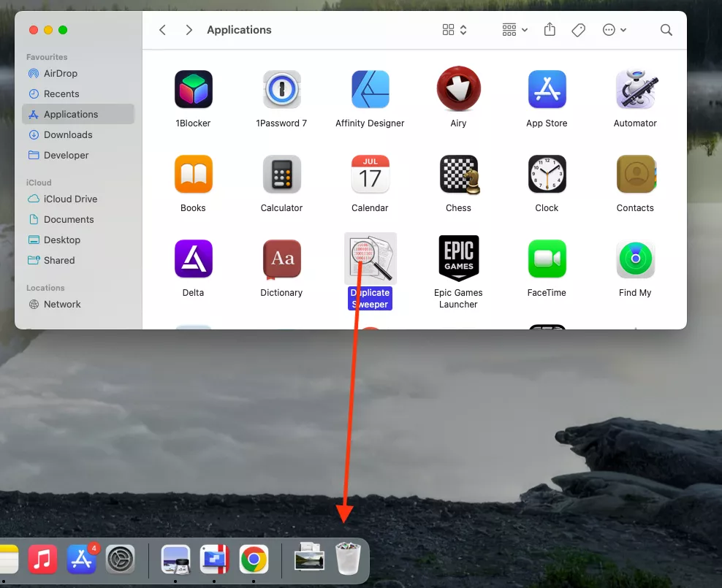Click the Edit Tags toolbar button
This screenshot has width=722, height=588.
(x=578, y=30)
